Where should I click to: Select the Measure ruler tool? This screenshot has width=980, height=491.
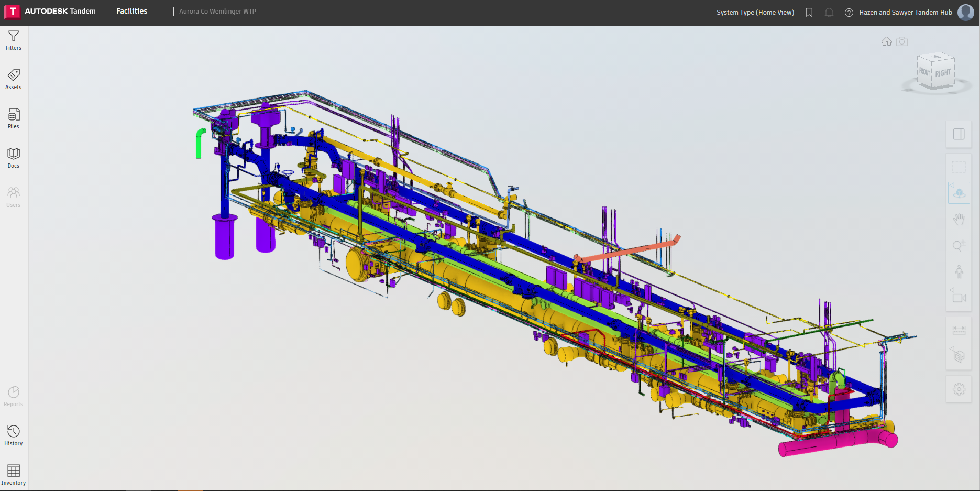pos(959,330)
